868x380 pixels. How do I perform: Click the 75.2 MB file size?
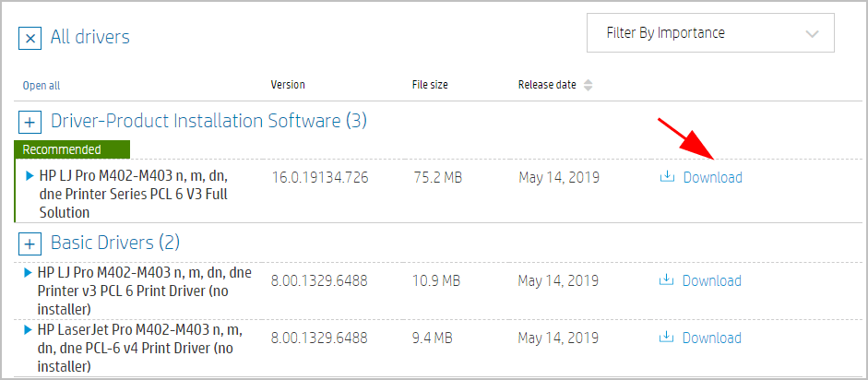point(438,178)
